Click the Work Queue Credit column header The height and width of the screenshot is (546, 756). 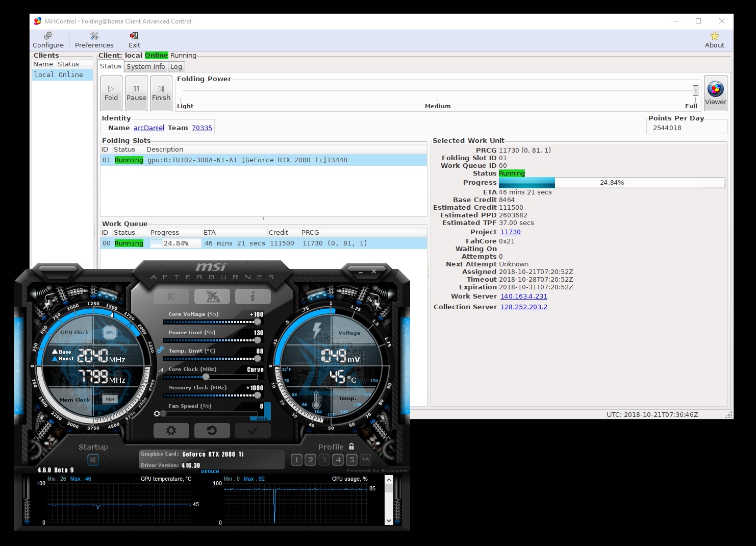click(279, 233)
